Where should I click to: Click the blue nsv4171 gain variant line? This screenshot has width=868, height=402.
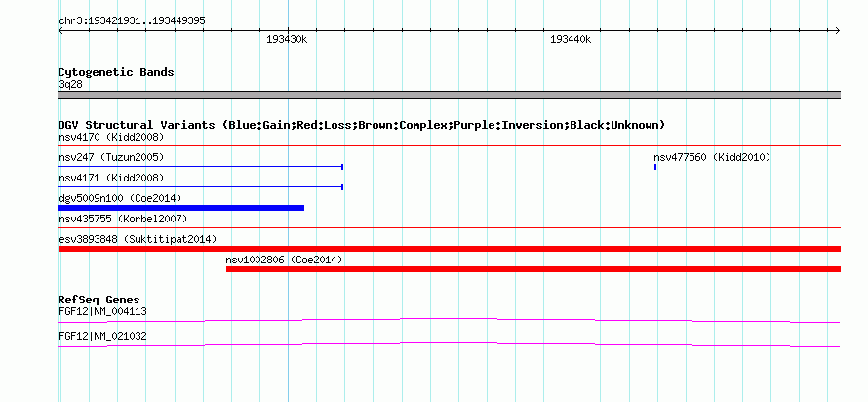(200, 187)
